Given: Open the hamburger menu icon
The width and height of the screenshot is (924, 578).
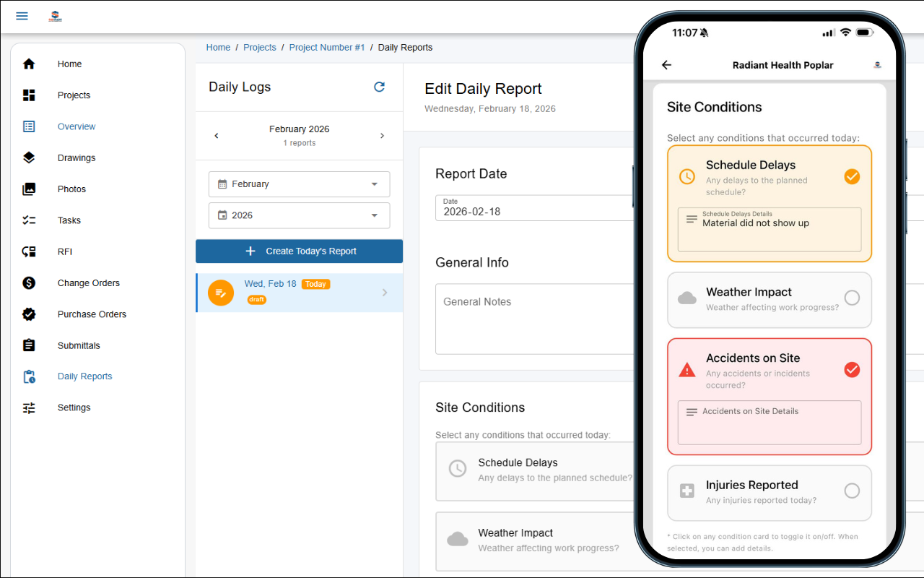Looking at the screenshot, I should point(22,16).
